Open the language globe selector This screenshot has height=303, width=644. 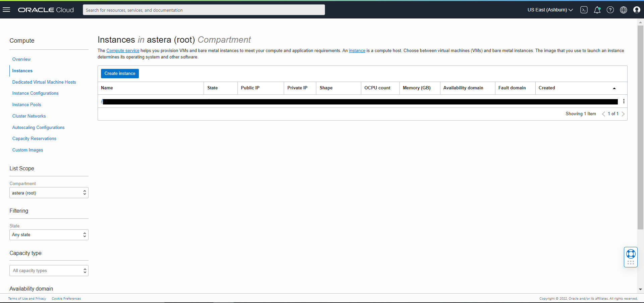623,10
